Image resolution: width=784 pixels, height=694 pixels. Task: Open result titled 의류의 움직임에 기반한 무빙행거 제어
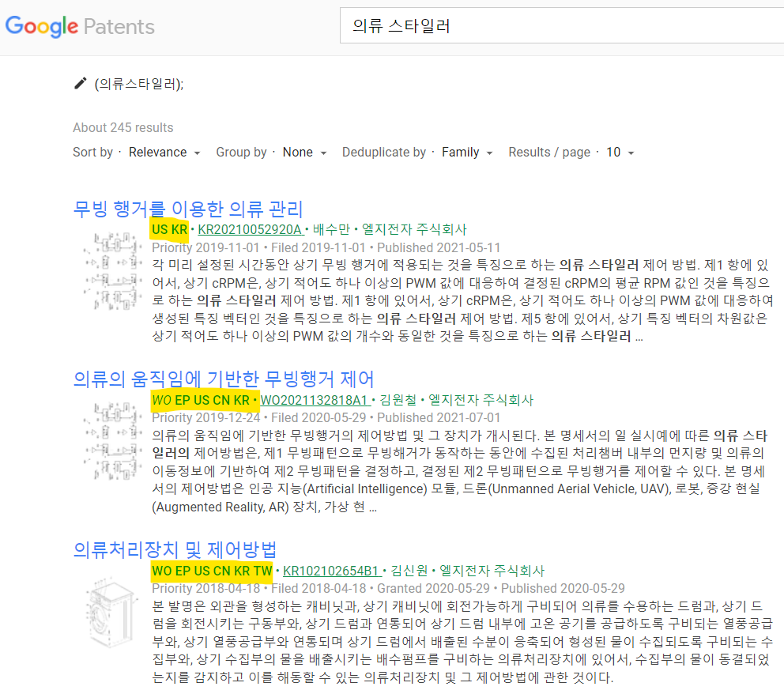click(x=224, y=379)
